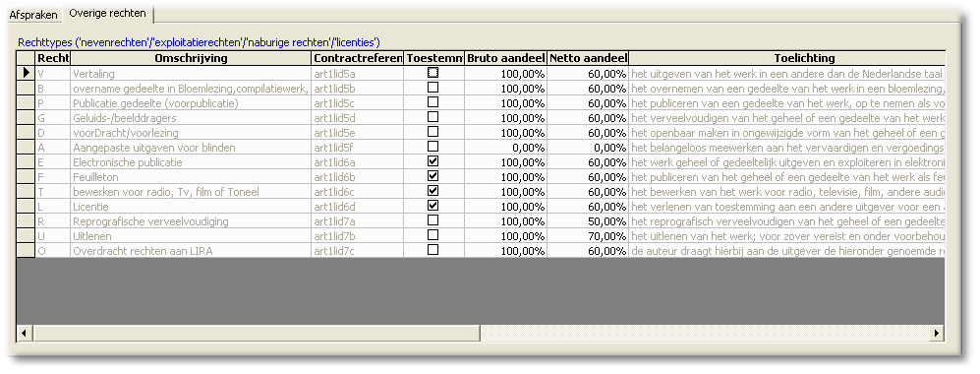Tick the voorDracht/voorlezing checkbox
Image resolution: width=980 pixels, height=374 pixels.
[x=432, y=132]
